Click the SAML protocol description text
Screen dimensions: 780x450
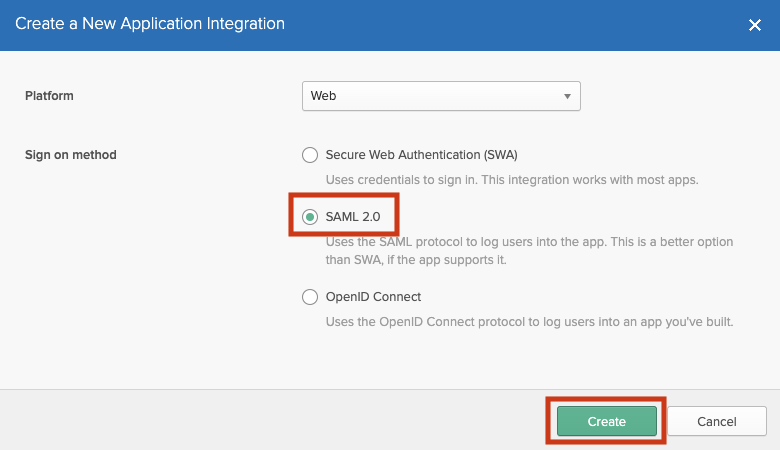click(x=529, y=251)
